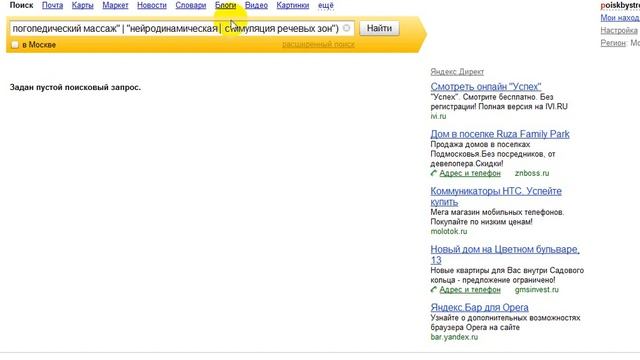Open 'расширенный поиск' advanced search link
Screen dimensions: 640x360
coord(318,44)
